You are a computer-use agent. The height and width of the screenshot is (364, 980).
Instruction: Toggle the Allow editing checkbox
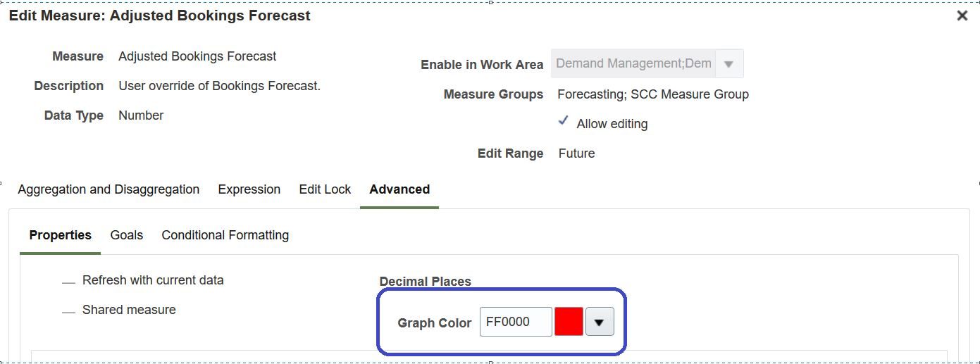[564, 122]
